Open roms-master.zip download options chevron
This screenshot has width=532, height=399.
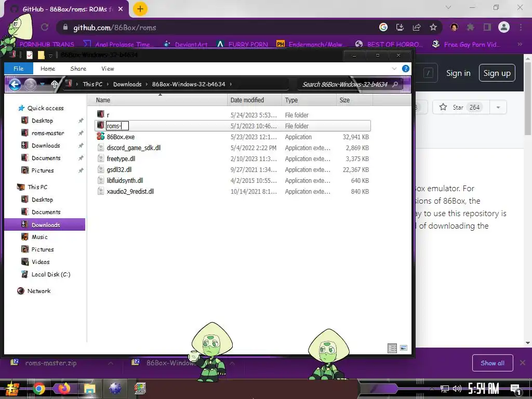pyautogui.click(x=110, y=363)
